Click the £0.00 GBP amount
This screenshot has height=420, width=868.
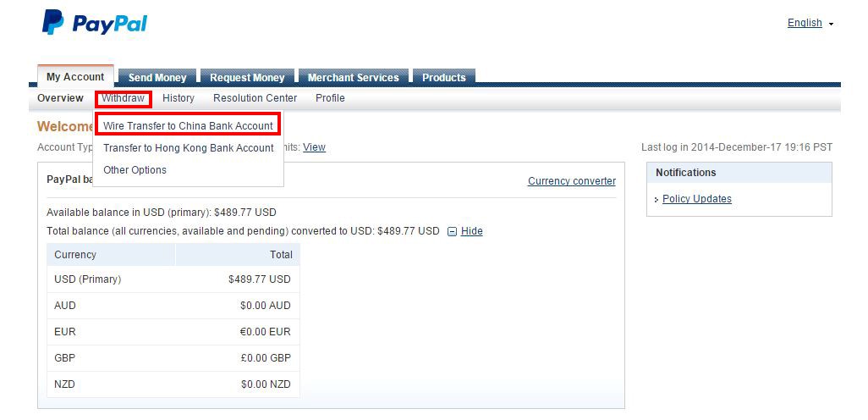coord(266,358)
